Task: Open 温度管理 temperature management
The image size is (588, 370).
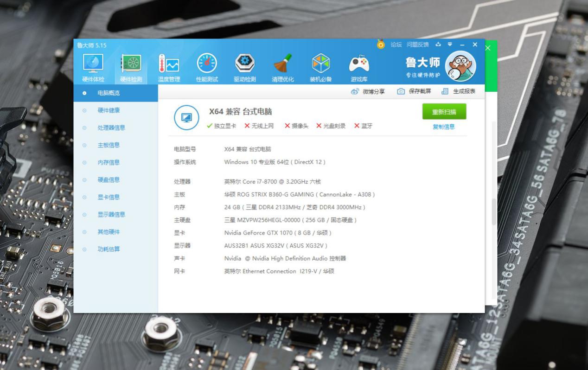Action: coord(169,68)
